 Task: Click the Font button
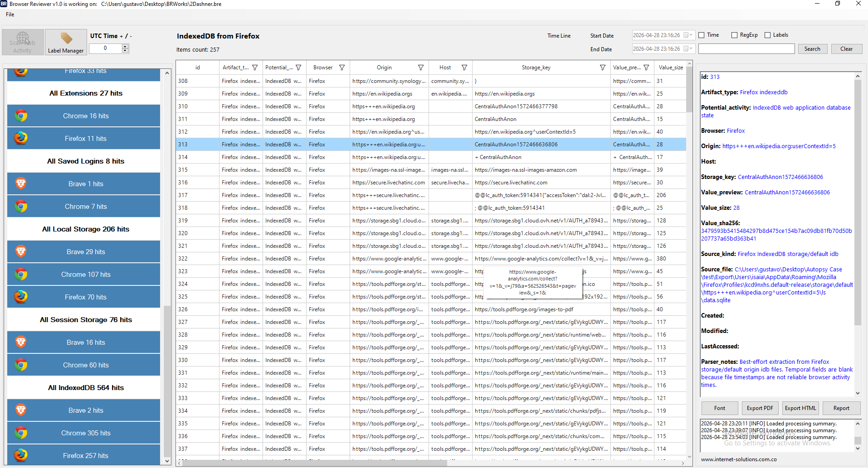[x=720, y=408]
